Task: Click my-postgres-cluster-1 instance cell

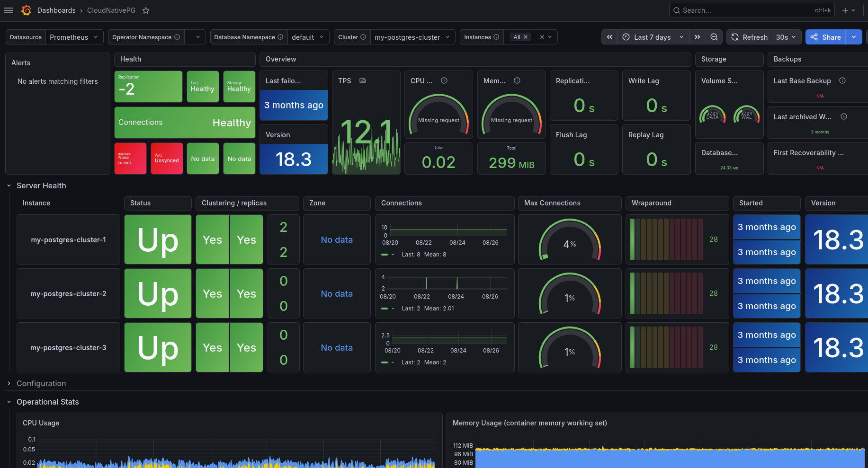Action: (x=69, y=239)
